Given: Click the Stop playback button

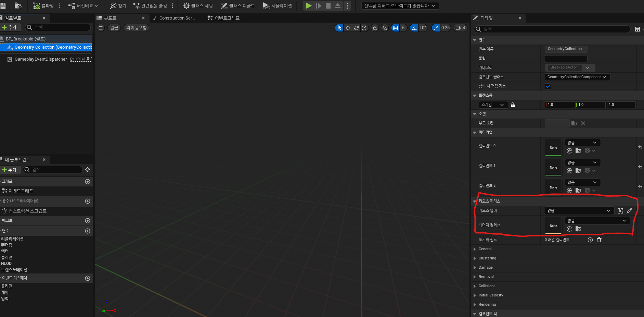Looking at the screenshot, I should click(328, 6).
